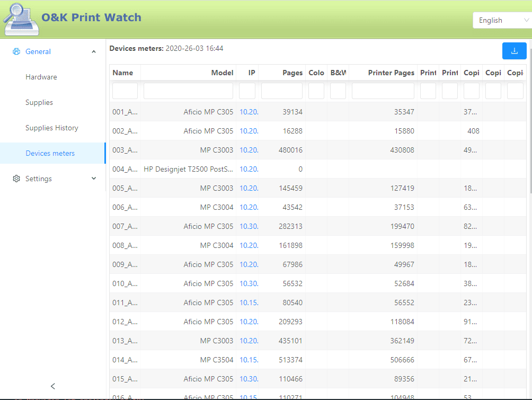Click the Printer Pages filter input field
This screenshot has width=532, height=400.
[383, 91]
